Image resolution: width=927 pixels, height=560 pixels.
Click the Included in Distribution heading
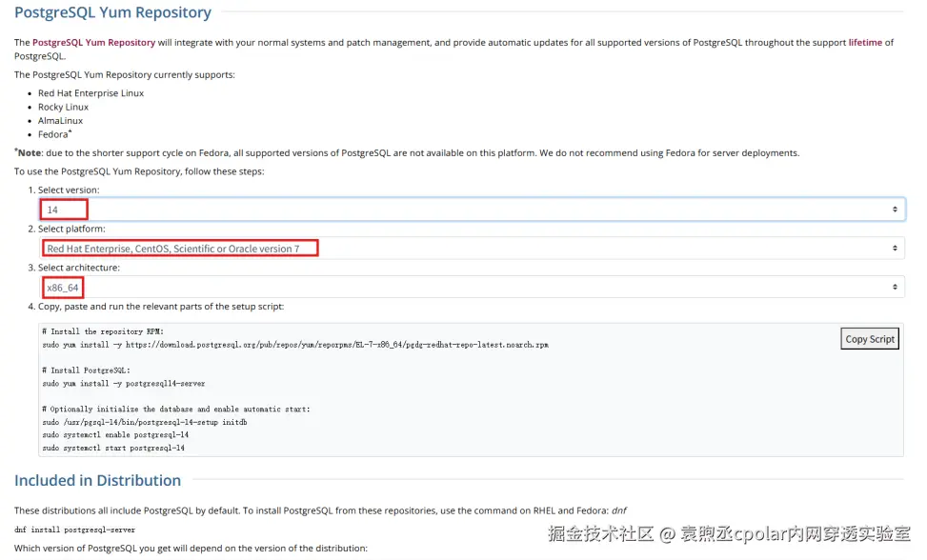97,480
